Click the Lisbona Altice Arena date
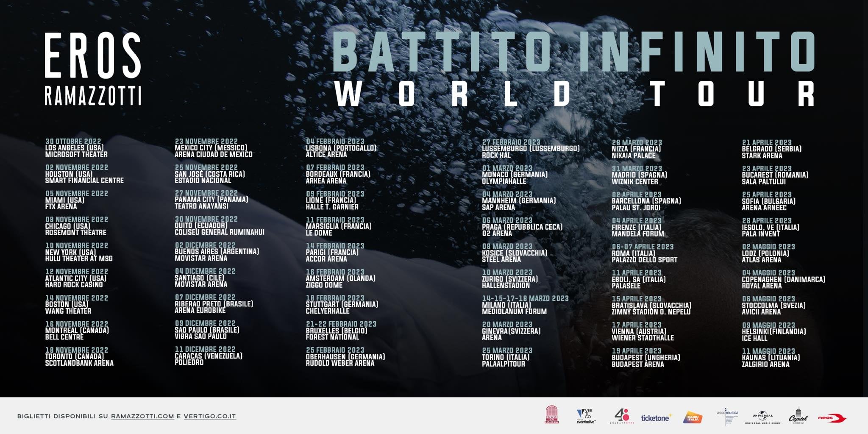The width and height of the screenshot is (868, 434). (341, 148)
